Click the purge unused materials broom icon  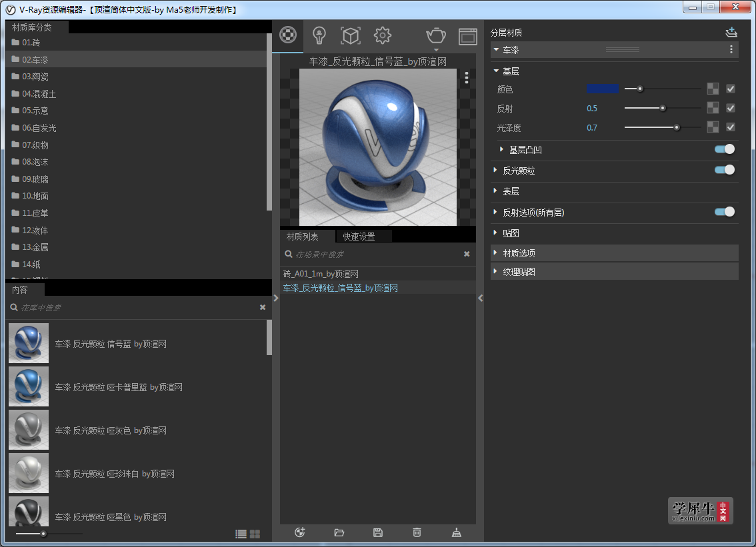[456, 532]
